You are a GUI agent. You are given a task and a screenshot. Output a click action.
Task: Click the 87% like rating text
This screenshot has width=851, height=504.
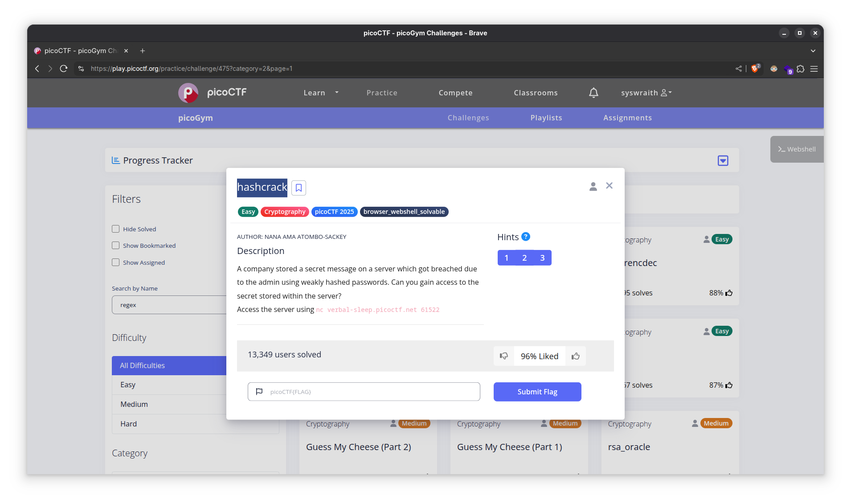point(716,385)
